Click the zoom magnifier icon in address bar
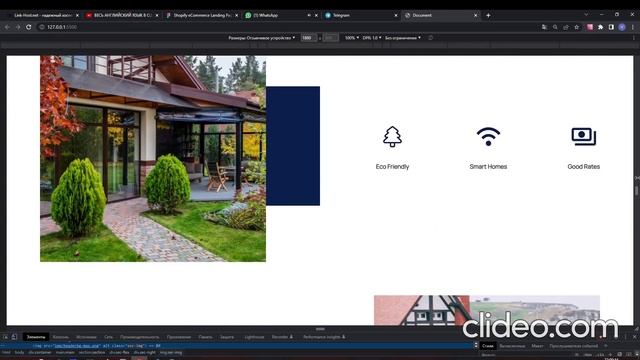 (555, 27)
